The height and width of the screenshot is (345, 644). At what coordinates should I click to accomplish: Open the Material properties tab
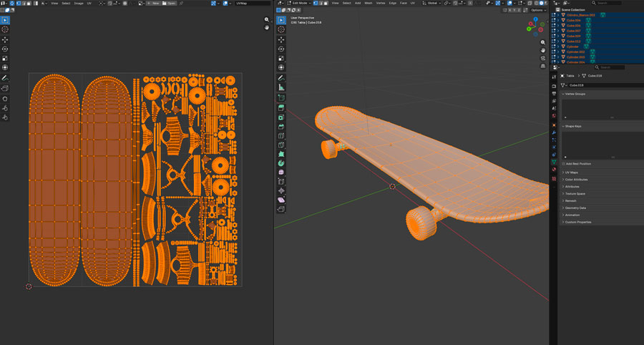click(554, 169)
